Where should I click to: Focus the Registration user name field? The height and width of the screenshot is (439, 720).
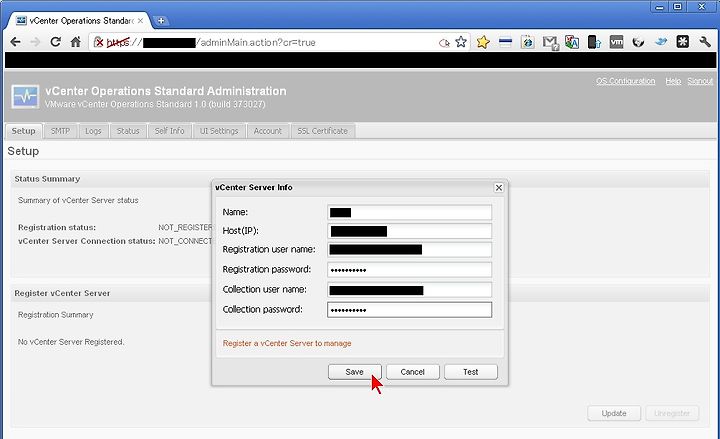tap(410, 249)
